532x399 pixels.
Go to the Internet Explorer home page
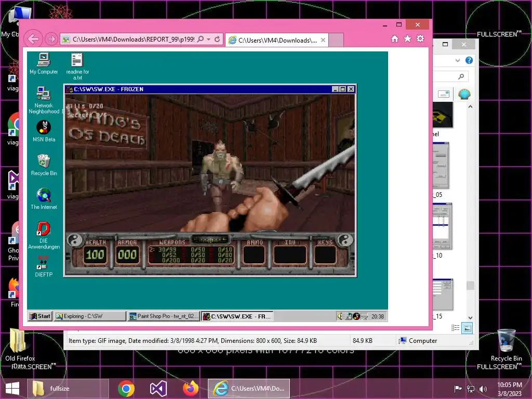pyautogui.click(x=395, y=38)
